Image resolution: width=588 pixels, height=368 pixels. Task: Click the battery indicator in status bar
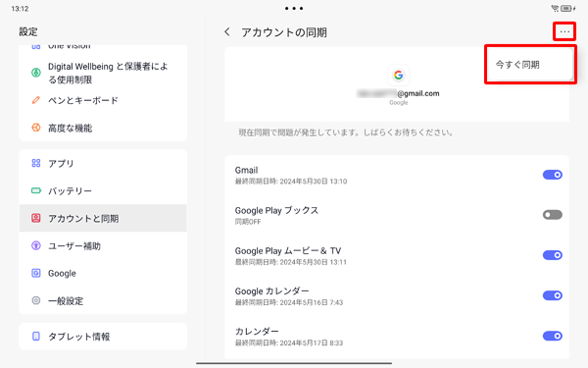pyautogui.click(x=566, y=8)
